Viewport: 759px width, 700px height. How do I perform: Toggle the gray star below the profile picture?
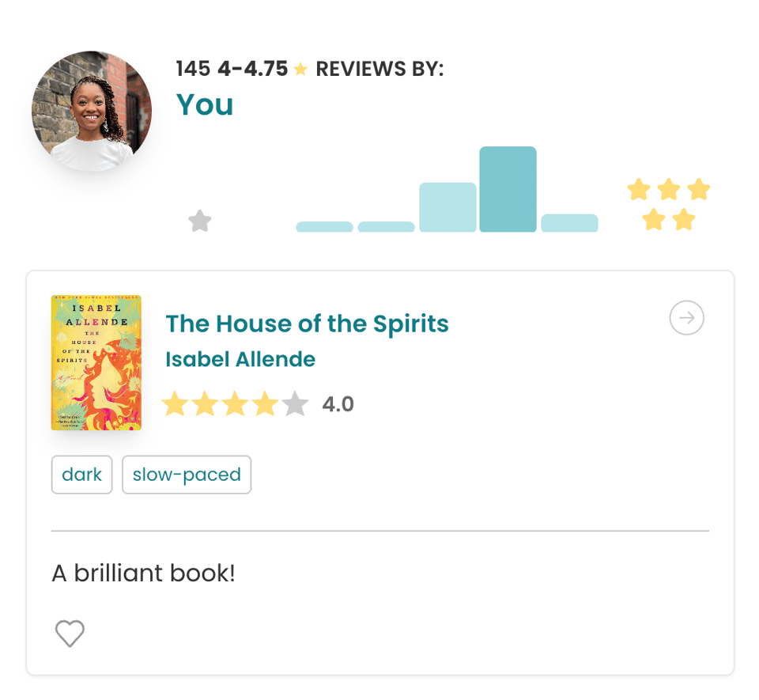coord(199,221)
